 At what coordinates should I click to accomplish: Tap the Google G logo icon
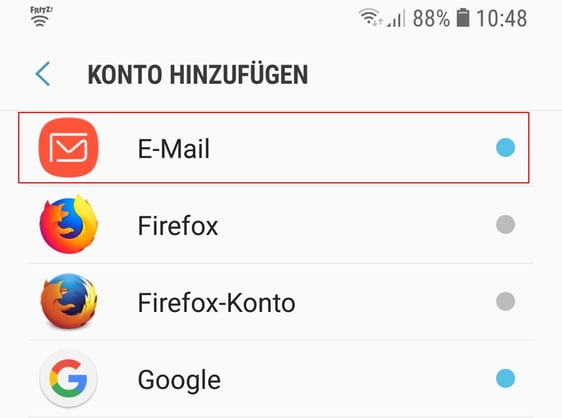pyautogui.click(x=68, y=379)
